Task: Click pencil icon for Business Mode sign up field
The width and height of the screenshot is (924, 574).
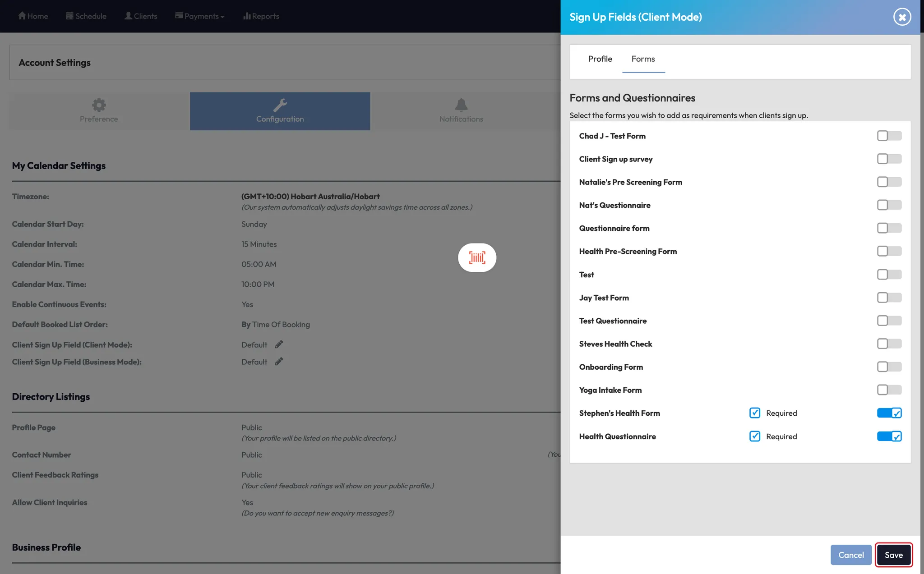Action: (x=279, y=362)
